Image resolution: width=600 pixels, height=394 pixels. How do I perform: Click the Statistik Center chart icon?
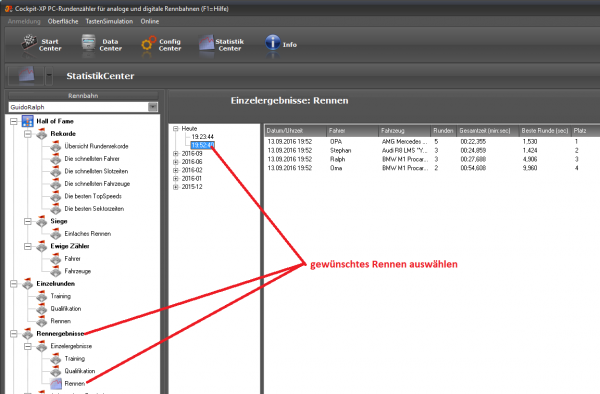coord(206,43)
